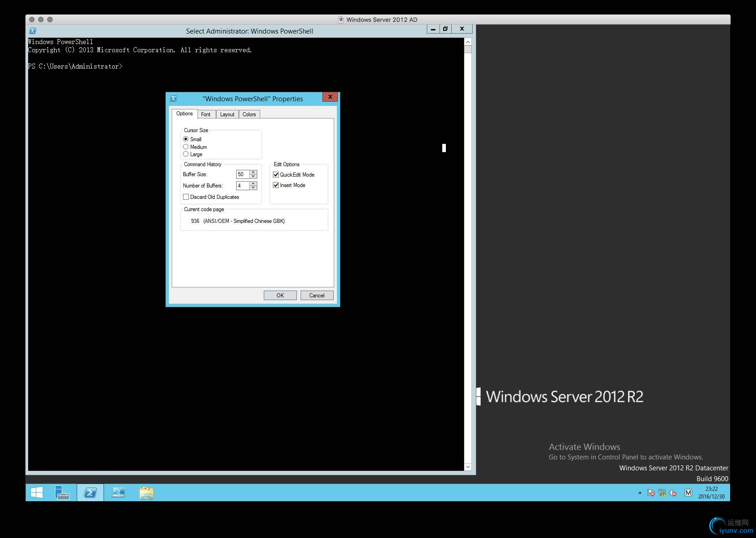Open the second PowerShell taskbar shortcut
This screenshot has width=756, height=538.
point(119,493)
